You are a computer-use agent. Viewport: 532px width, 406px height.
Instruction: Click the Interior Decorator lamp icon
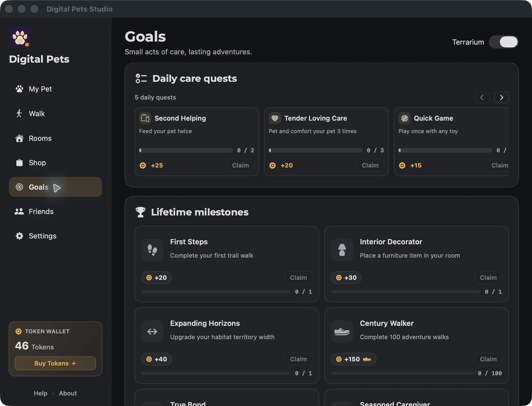coord(342,250)
